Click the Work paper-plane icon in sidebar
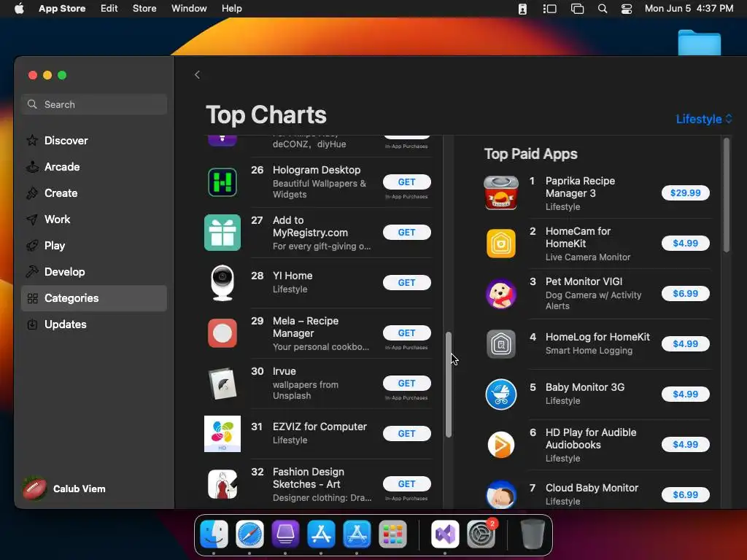The image size is (747, 560). [x=32, y=219]
